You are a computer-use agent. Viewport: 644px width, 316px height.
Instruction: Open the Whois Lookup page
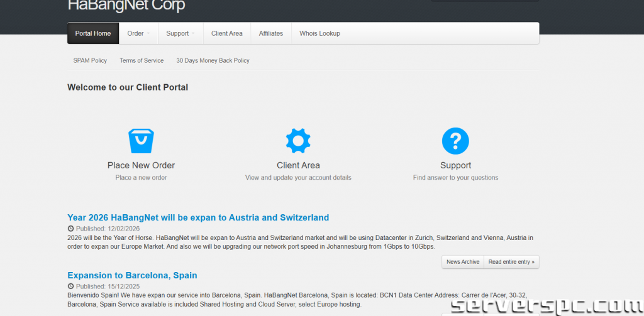pyautogui.click(x=319, y=33)
